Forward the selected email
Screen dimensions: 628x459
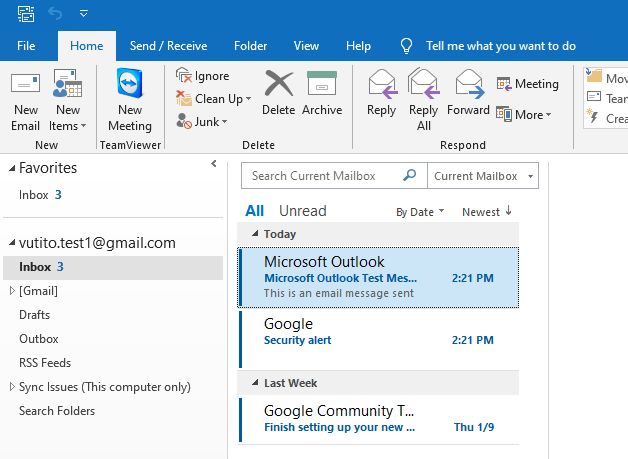pyautogui.click(x=468, y=93)
